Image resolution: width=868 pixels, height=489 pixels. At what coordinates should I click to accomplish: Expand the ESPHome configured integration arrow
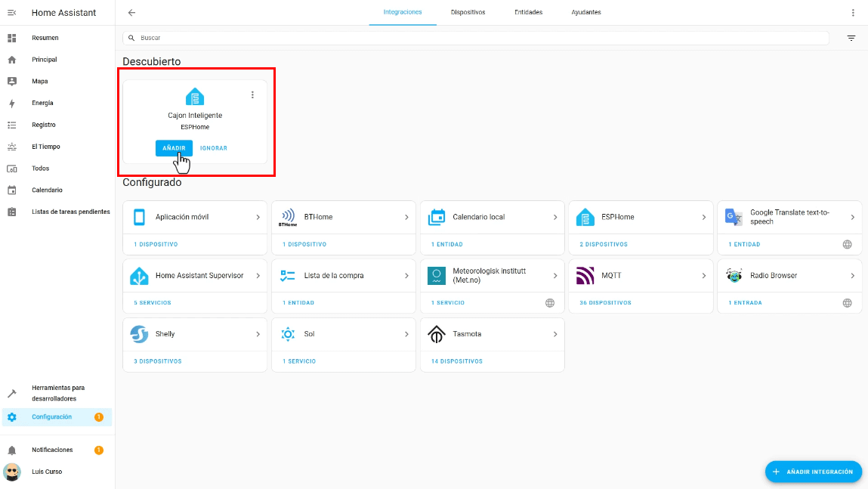pos(703,218)
